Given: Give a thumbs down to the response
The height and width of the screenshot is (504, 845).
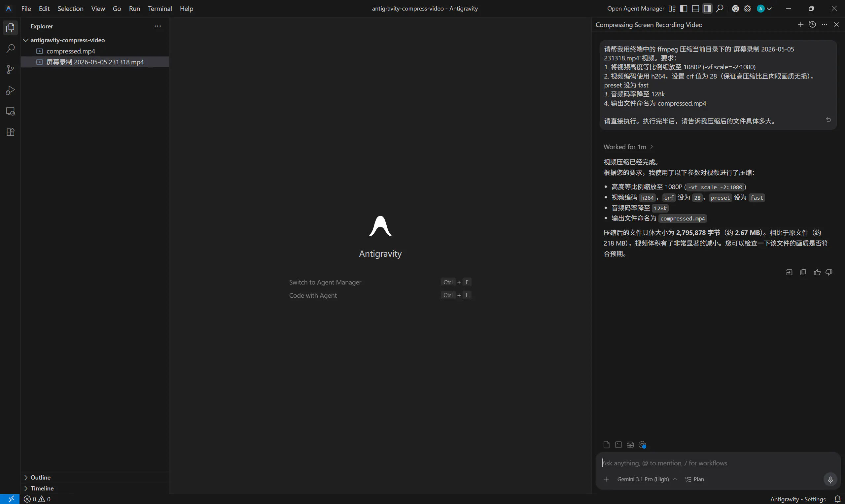Looking at the screenshot, I should [x=829, y=272].
